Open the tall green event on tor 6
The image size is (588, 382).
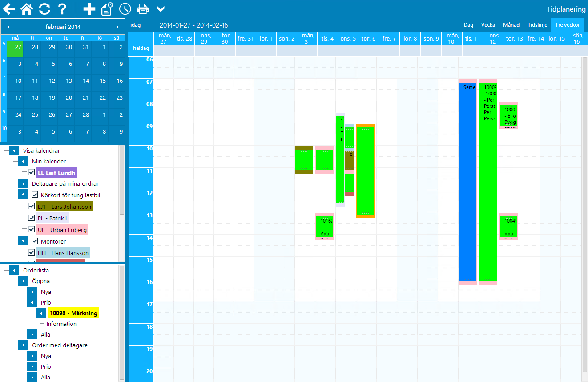click(x=365, y=171)
